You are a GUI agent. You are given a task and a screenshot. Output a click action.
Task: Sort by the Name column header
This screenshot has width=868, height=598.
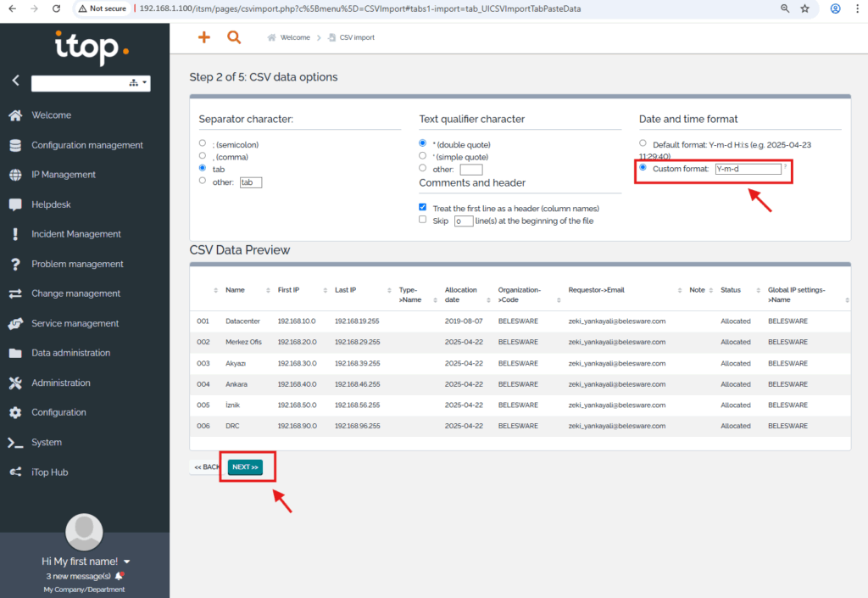[235, 290]
